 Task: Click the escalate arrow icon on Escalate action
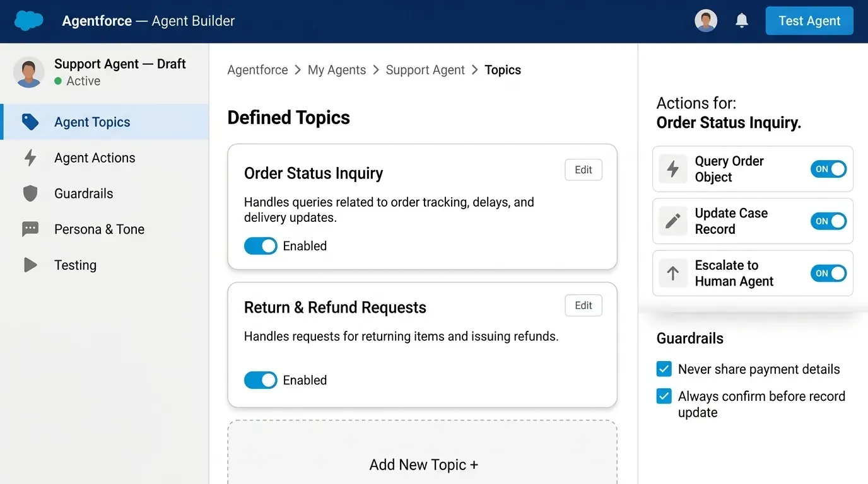[x=672, y=273]
